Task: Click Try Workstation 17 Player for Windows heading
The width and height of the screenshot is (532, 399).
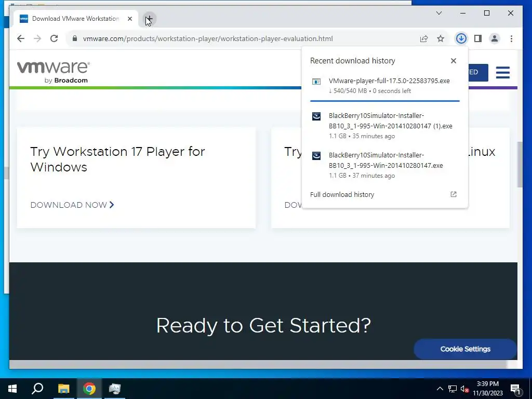Action: pyautogui.click(x=117, y=159)
